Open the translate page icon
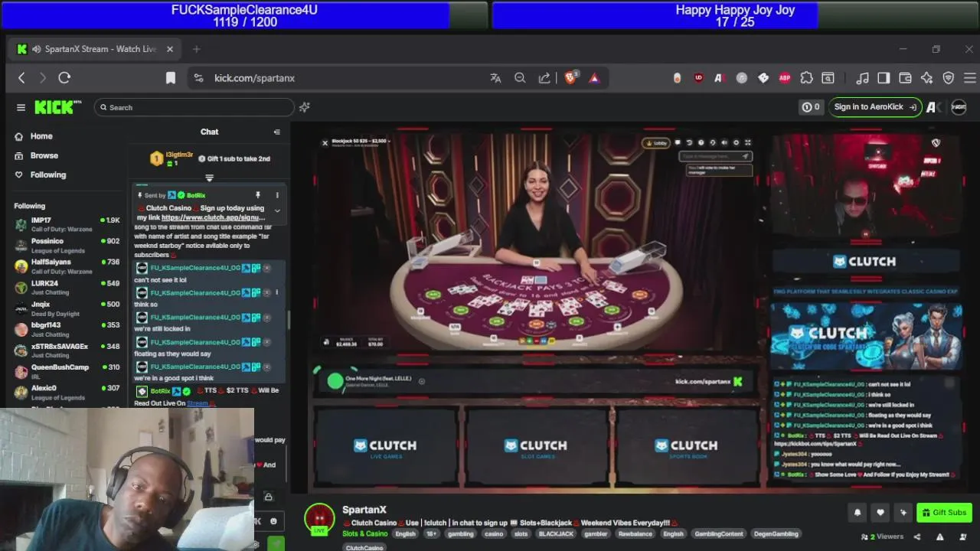This screenshot has width=980, height=551. click(495, 78)
